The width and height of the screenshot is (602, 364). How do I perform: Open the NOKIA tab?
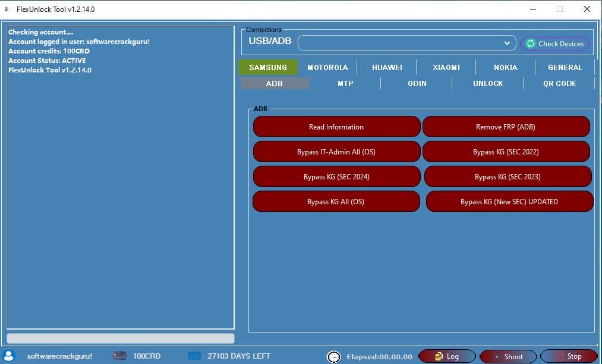[x=505, y=67]
